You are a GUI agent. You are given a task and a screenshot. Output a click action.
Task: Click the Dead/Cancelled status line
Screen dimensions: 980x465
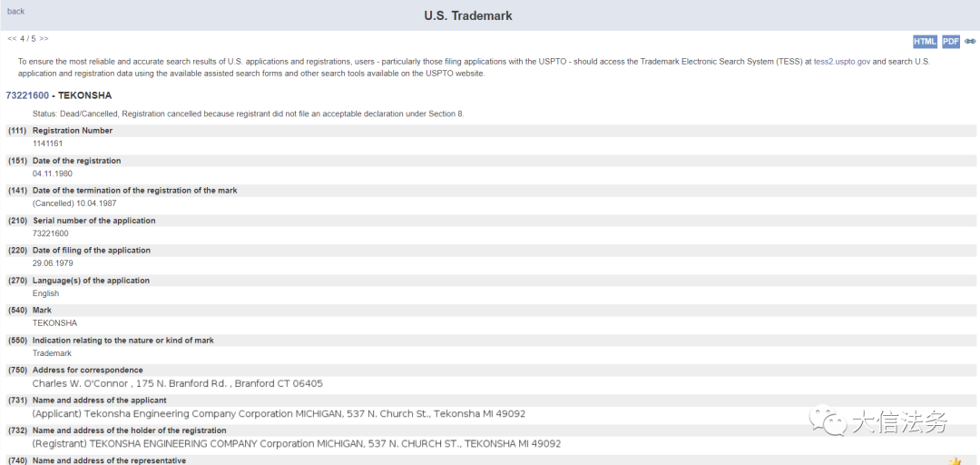click(x=248, y=114)
